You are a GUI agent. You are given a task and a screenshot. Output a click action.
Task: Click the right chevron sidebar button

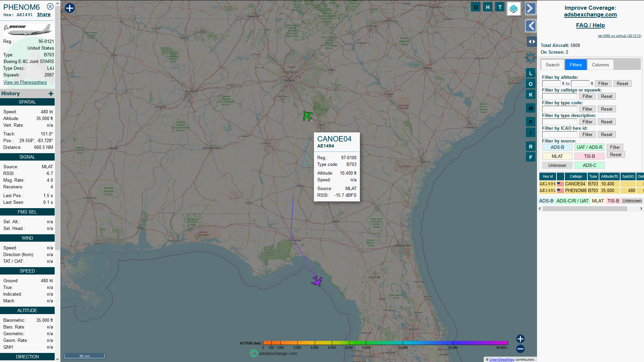[530, 8]
